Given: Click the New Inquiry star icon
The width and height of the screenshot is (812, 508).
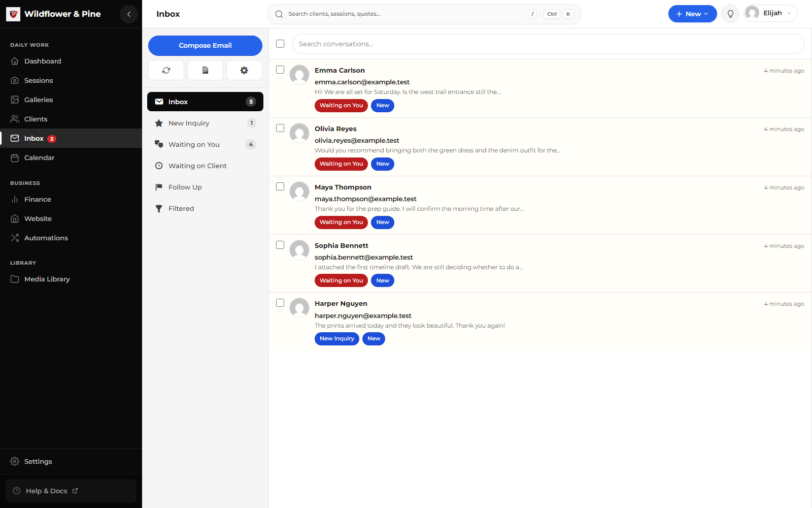Looking at the screenshot, I should click(159, 123).
